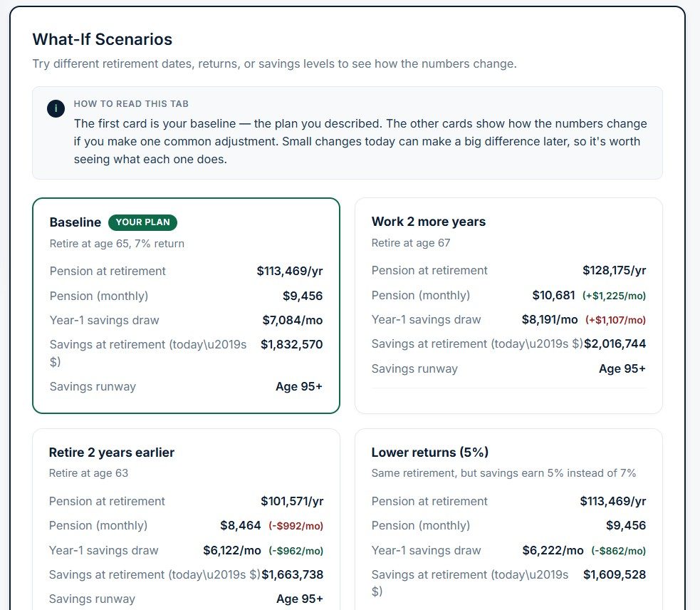Click 'Savings runway' label in Work 2 more years
700x610 pixels.
click(414, 368)
